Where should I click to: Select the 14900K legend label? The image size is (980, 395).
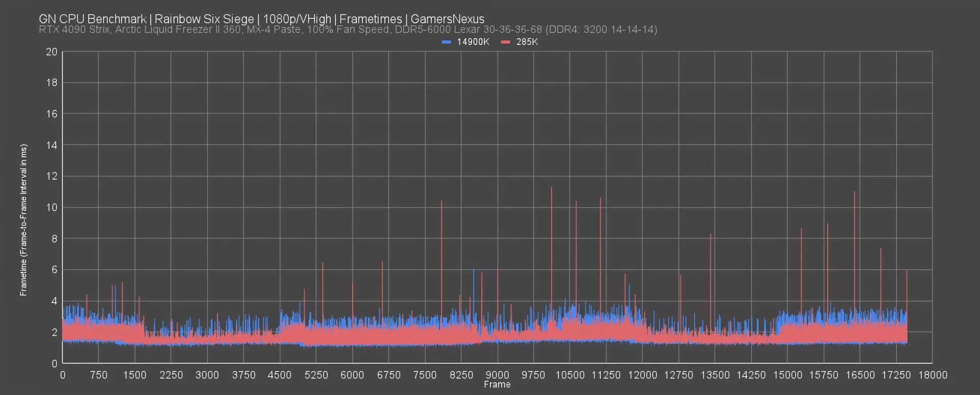[x=473, y=42]
